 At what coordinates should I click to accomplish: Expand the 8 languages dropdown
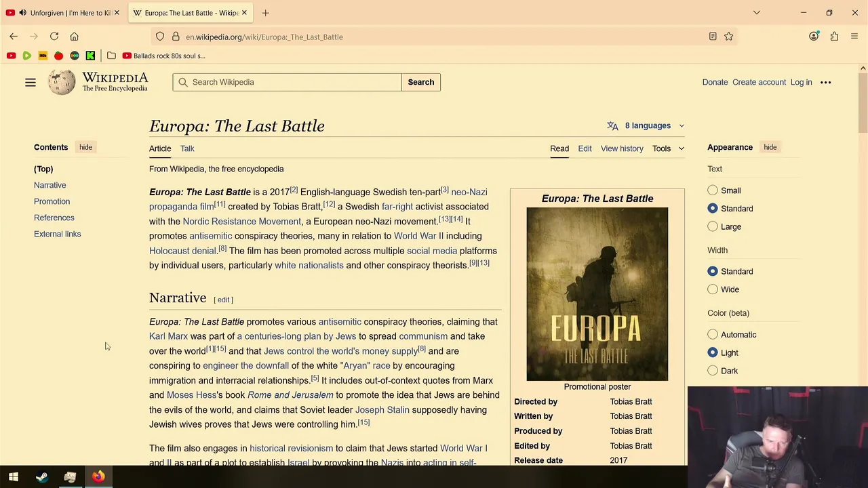[646, 125]
